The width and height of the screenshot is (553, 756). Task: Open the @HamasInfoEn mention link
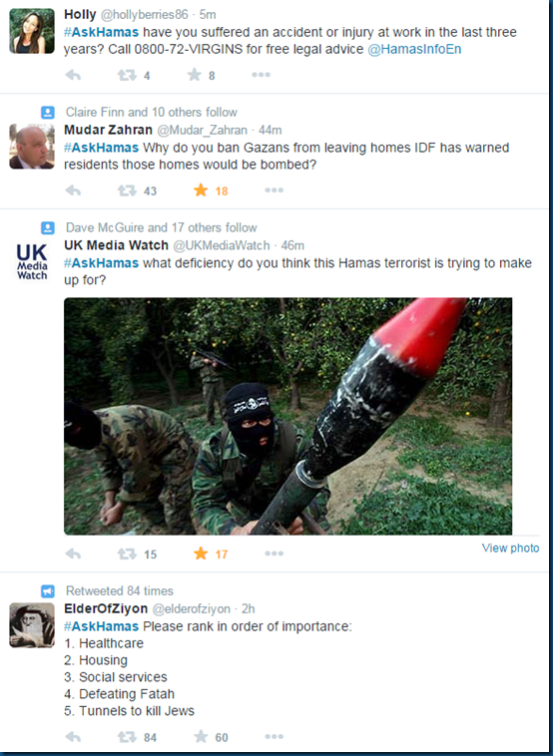414,49
